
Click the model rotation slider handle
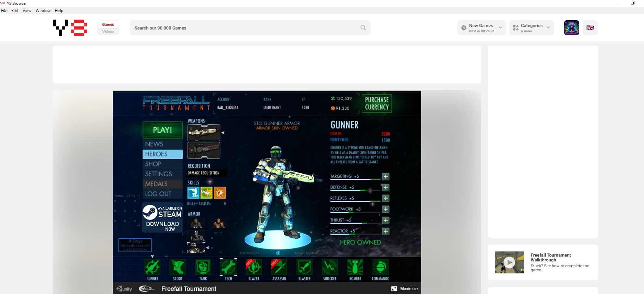pos(278,253)
